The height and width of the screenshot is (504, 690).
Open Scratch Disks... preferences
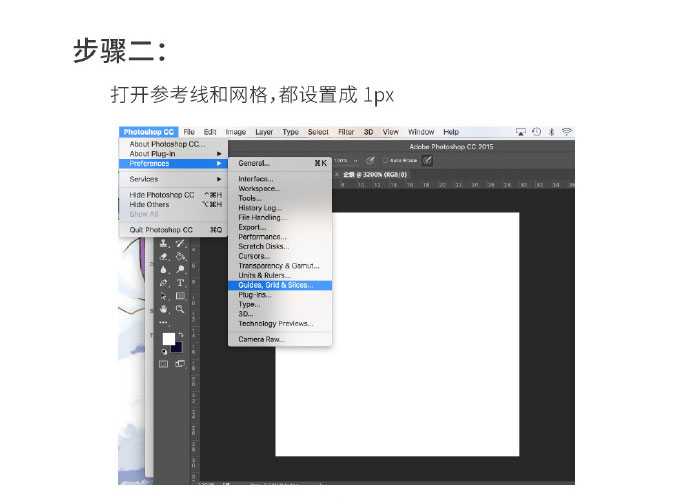pos(280,246)
